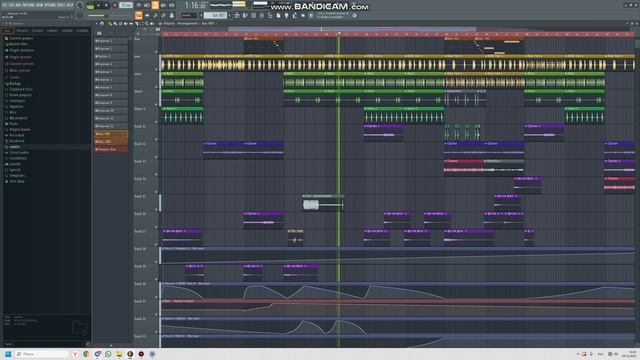Open the PATTERNS menu
640x360 pixels.
(29, 5)
